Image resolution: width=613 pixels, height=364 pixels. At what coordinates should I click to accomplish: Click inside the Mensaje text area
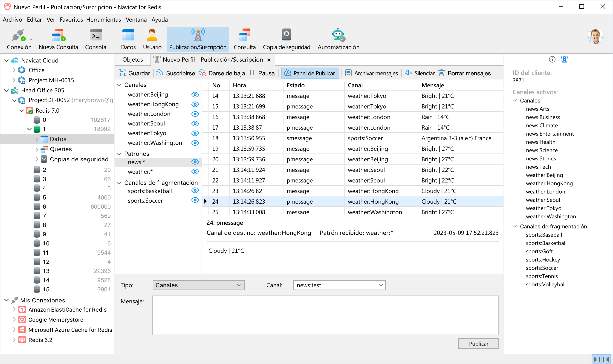coord(325,315)
